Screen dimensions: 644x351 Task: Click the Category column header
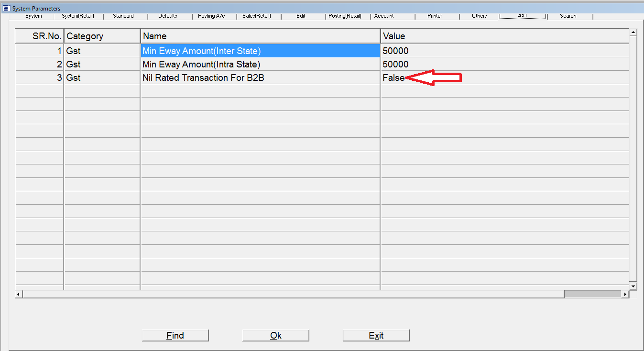(102, 36)
